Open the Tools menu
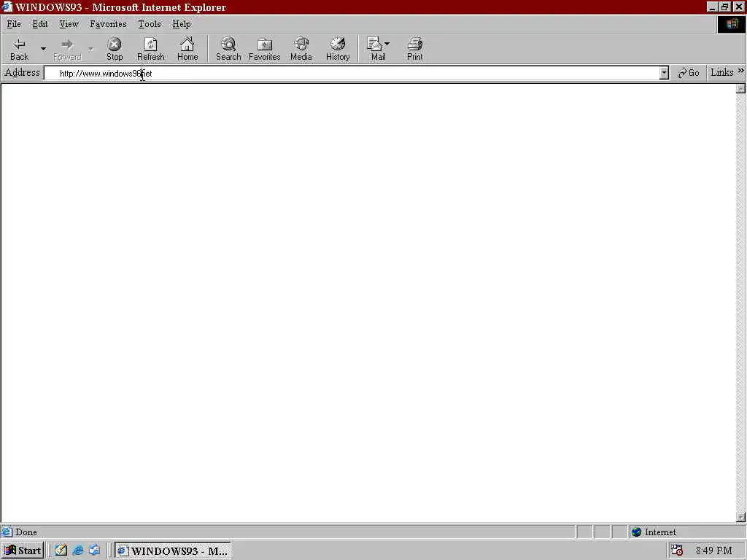 click(149, 24)
